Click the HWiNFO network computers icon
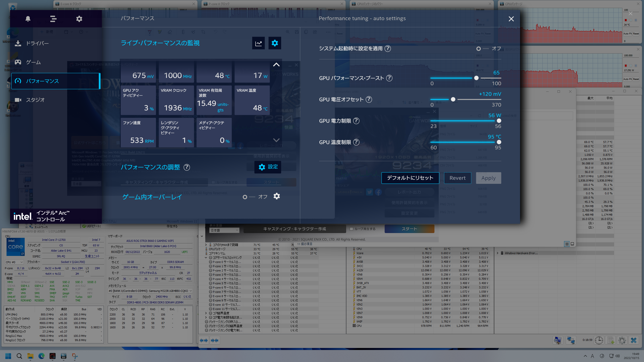The image size is (644, 362). pyautogui.click(x=571, y=340)
